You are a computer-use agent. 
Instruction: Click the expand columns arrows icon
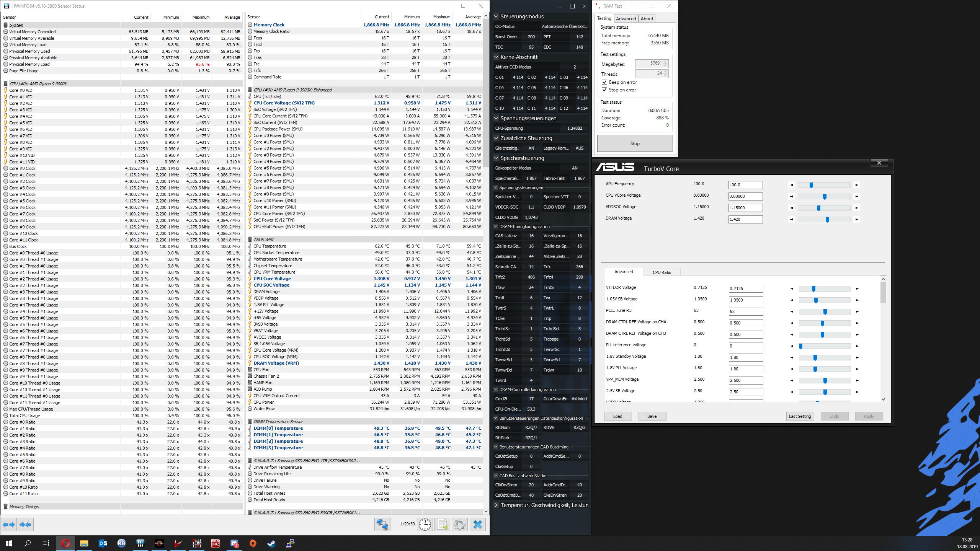coord(9,525)
